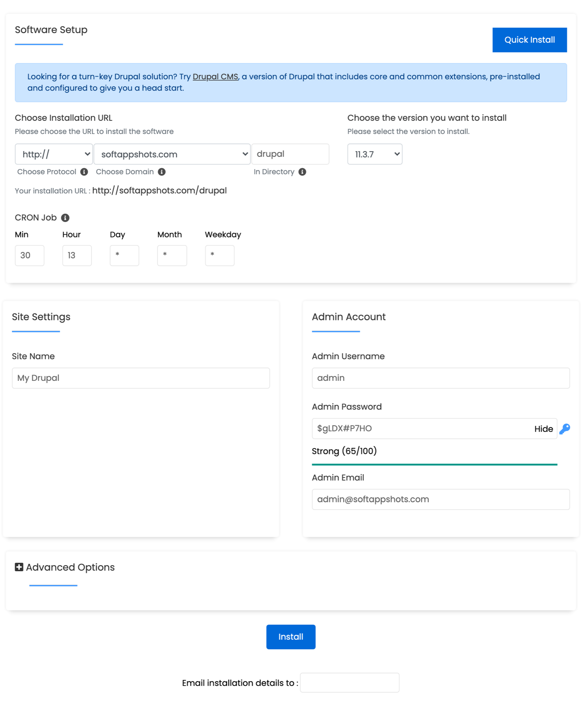Screen dimensions: 582x728
Task: Click the In Directory info icon
Action: pyautogui.click(x=303, y=171)
